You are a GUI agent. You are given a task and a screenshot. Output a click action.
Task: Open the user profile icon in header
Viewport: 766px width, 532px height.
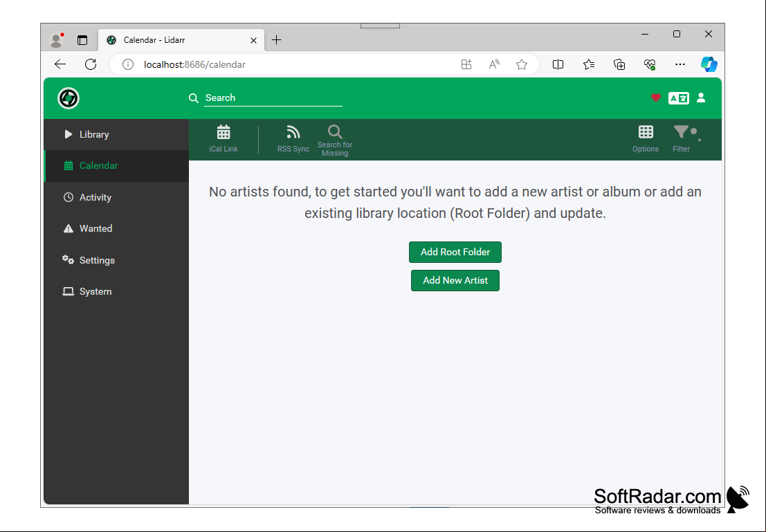701,98
